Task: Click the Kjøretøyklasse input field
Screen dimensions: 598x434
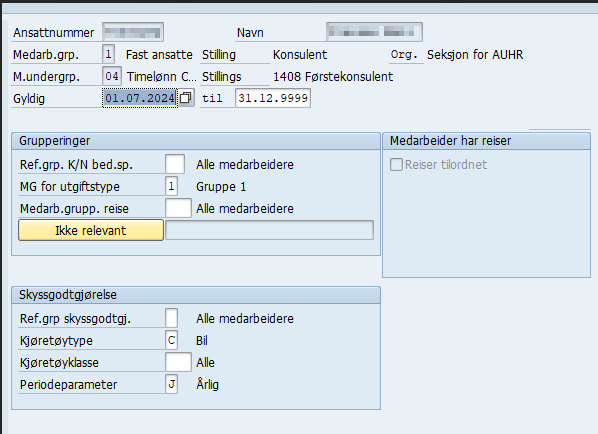Action: (x=178, y=362)
